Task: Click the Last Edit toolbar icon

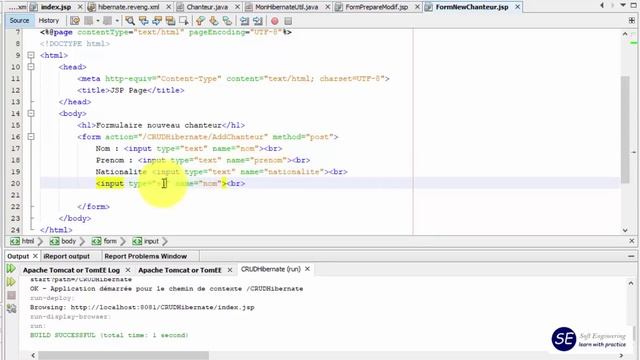Action: pos(75,20)
